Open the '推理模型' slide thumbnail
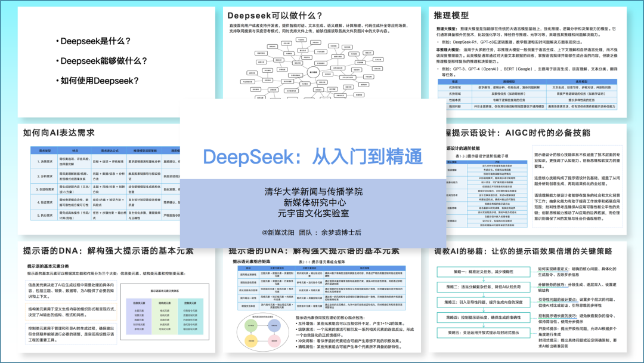This screenshot has width=644, height=363. (528, 61)
